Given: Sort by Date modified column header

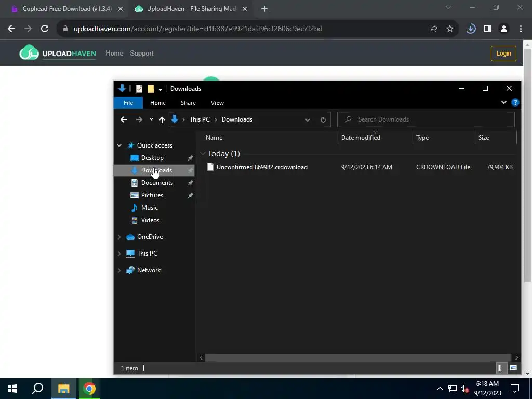Looking at the screenshot, I should coord(361,137).
